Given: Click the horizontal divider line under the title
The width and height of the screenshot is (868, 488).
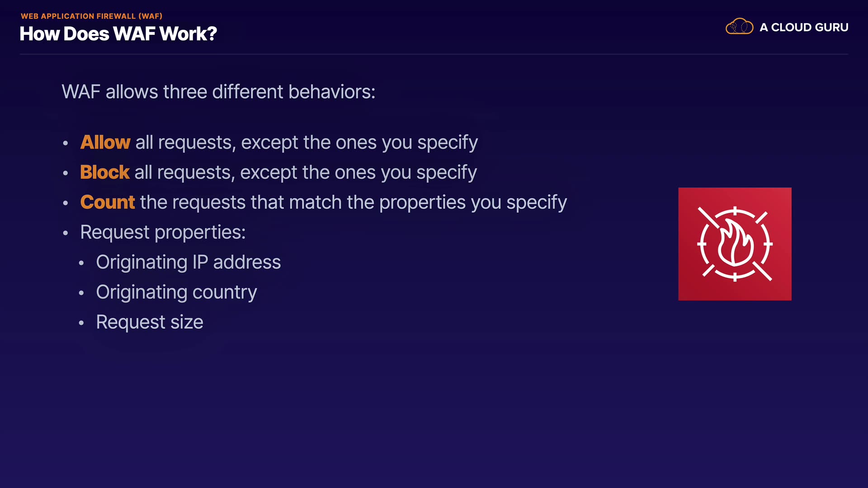Looking at the screenshot, I should click(434, 54).
